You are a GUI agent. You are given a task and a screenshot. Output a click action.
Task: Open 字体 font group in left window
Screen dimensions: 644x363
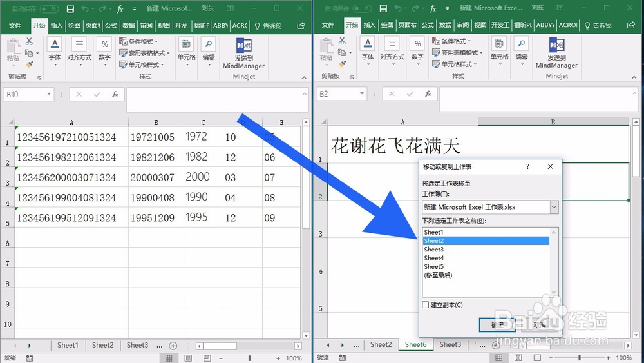click(x=55, y=52)
